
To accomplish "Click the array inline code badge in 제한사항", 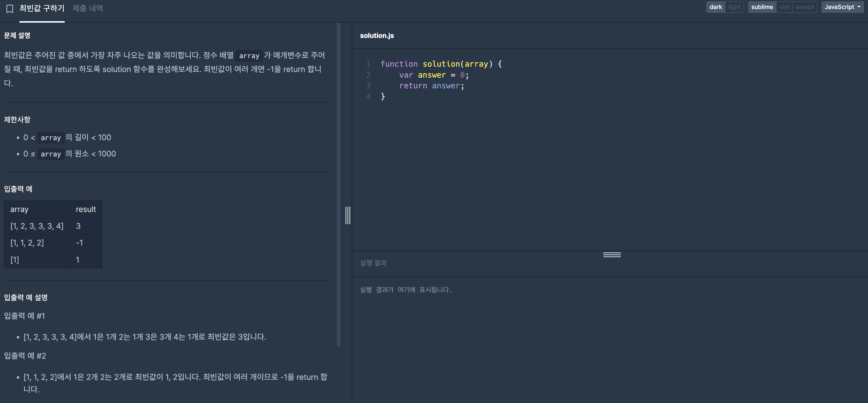I will (51, 137).
